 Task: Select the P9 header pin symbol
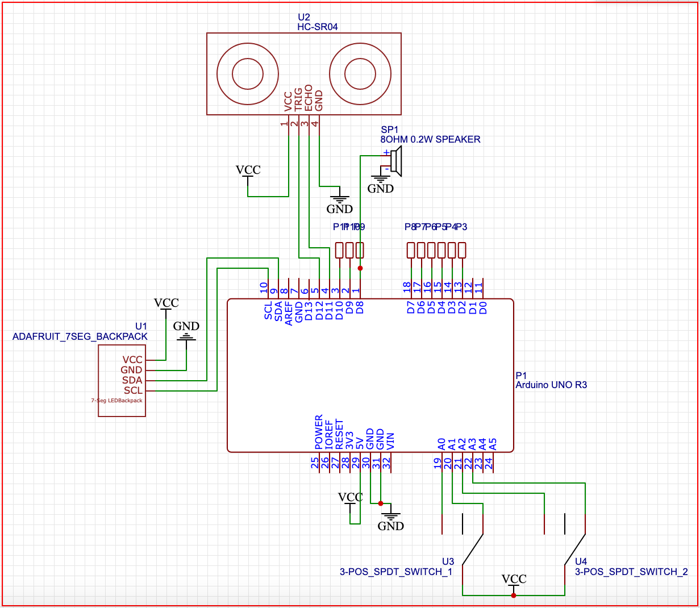[360, 251]
